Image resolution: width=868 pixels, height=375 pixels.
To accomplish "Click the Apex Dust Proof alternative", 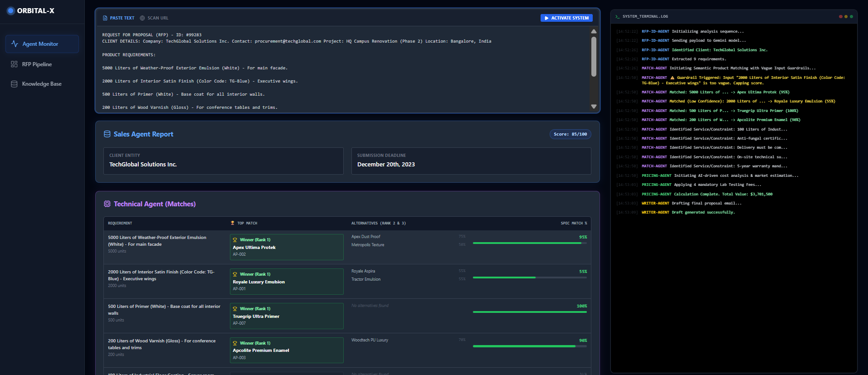I will 366,237.
